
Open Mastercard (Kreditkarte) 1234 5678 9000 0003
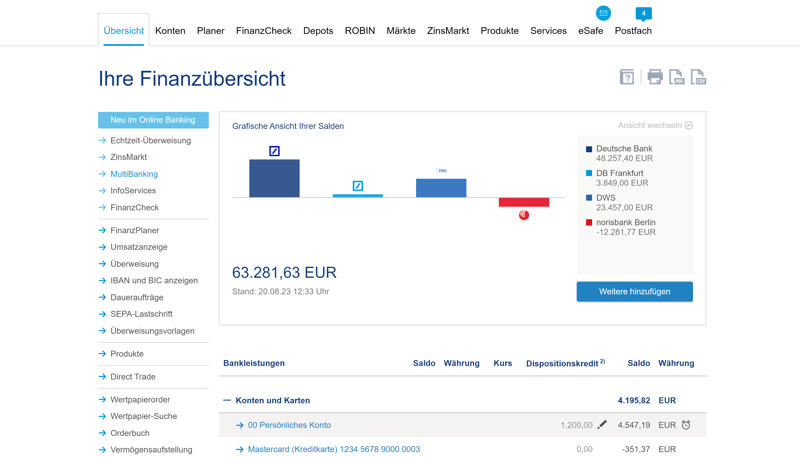[x=334, y=449]
